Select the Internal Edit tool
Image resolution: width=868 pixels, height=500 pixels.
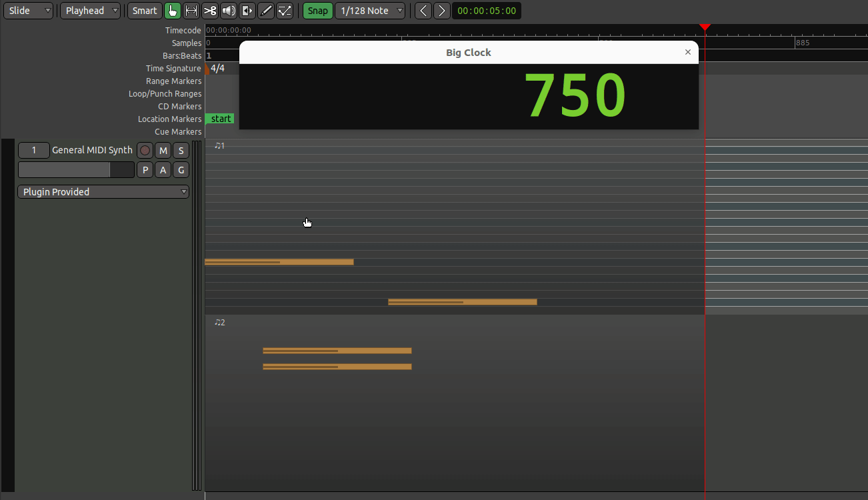pos(285,11)
